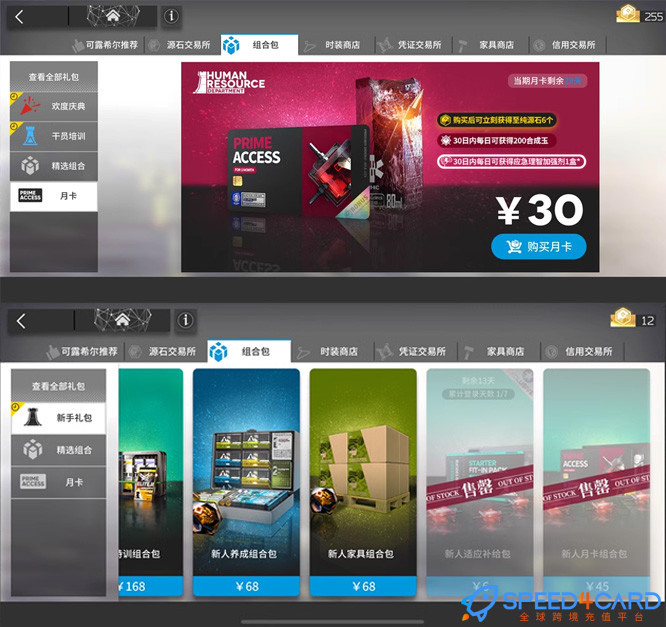Tap home icon in lower screenshot
This screenshot has height=627, width=666.
122,319
